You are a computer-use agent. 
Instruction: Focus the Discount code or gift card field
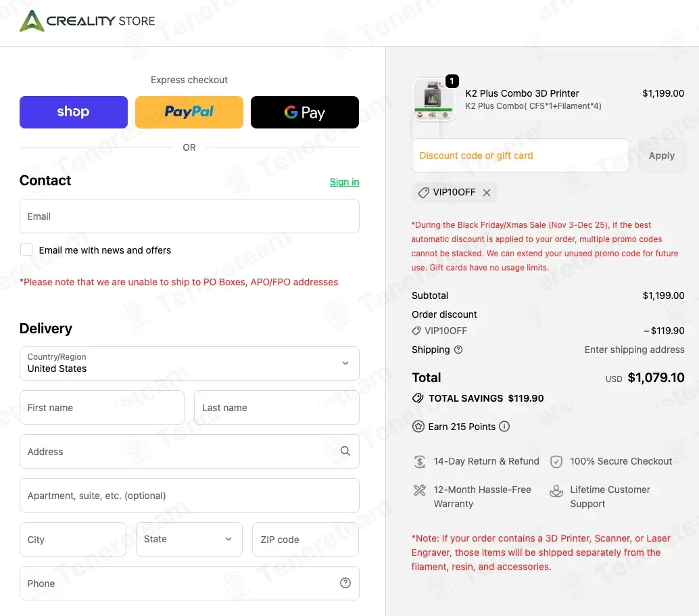(x=520, y=156)
